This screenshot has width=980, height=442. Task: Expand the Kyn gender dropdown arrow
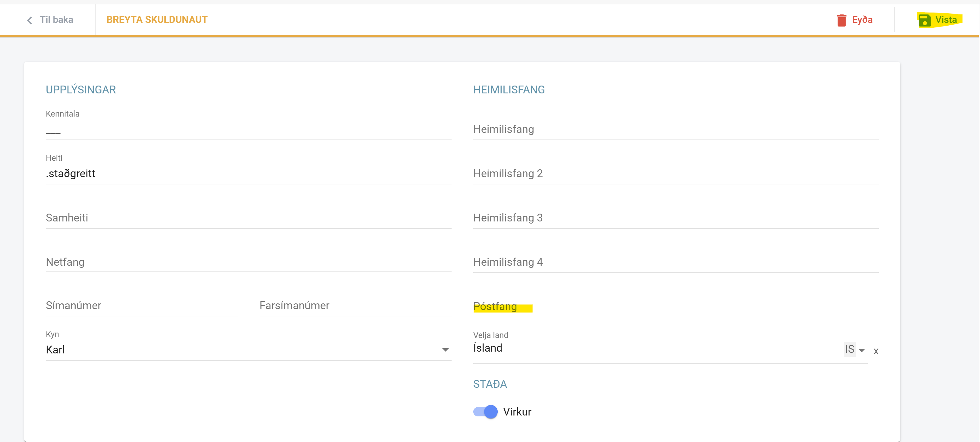point(445,350)
